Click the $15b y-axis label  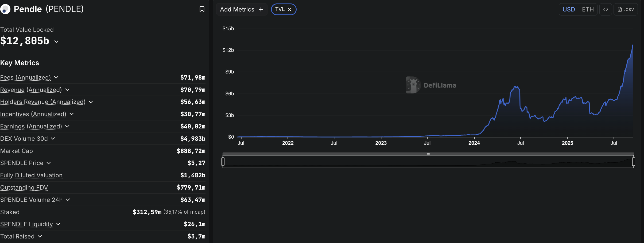pos(228,29)
